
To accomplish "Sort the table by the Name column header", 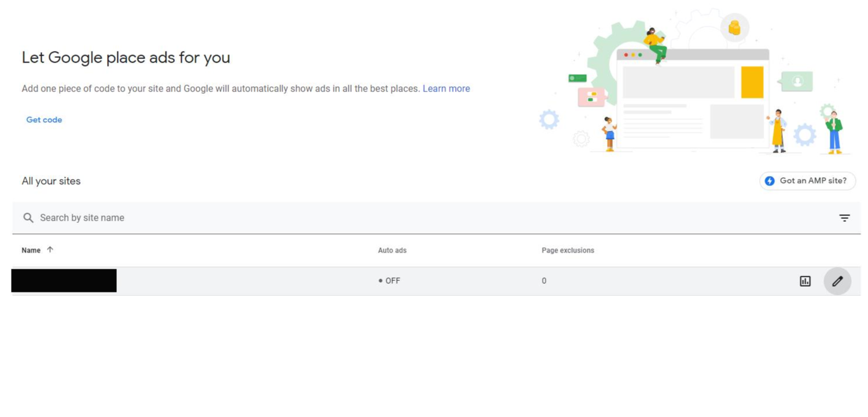I will pos(31,250).
